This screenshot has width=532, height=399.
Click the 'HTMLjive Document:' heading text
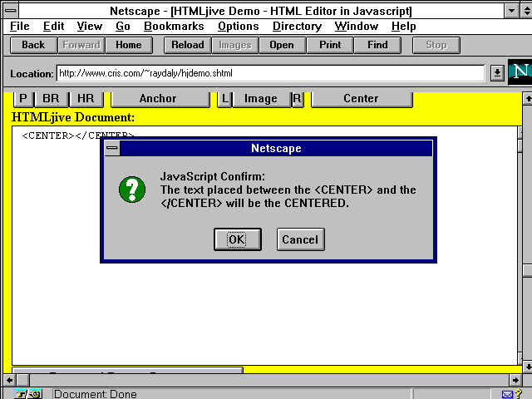click(x=73, y=117)
